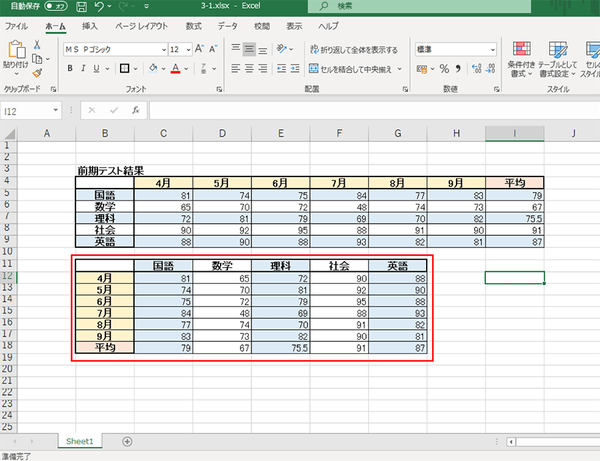This screenshot has width=600, height=461.
Task: Click the Borders icon in the font group
Action: (126, 69)
